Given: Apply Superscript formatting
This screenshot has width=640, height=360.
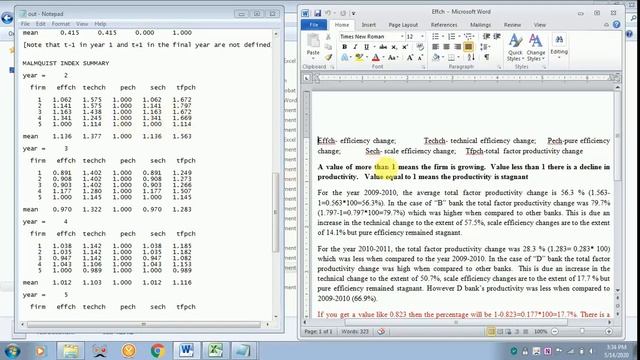Looking at the screenshot, I should [x=404, y=47].
